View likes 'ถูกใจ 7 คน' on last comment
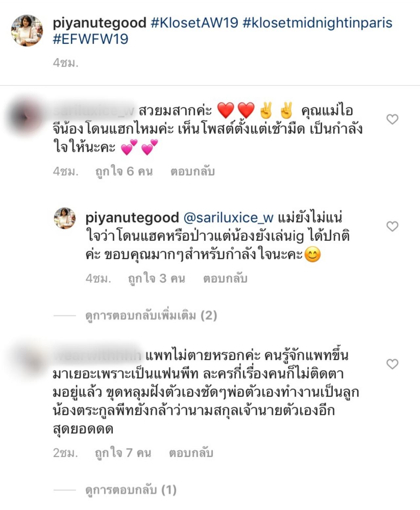 pos(123,453)
